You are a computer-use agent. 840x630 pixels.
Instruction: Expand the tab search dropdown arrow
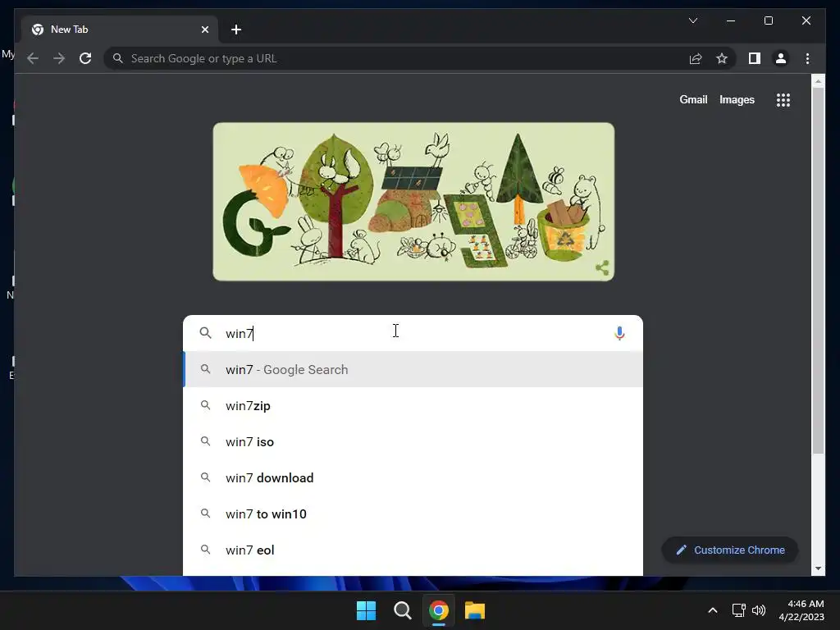tap(692, 21)
